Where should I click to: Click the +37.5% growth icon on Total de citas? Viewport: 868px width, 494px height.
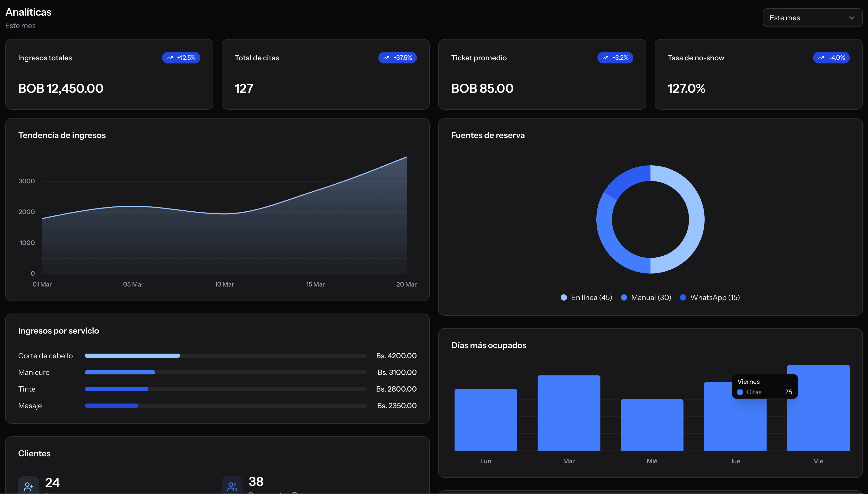point(386,58)
